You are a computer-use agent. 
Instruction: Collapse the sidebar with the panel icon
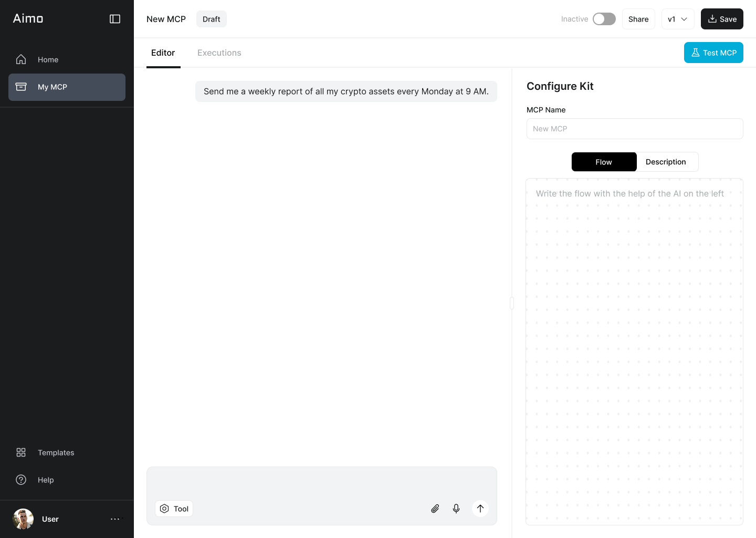click(115, 19)
